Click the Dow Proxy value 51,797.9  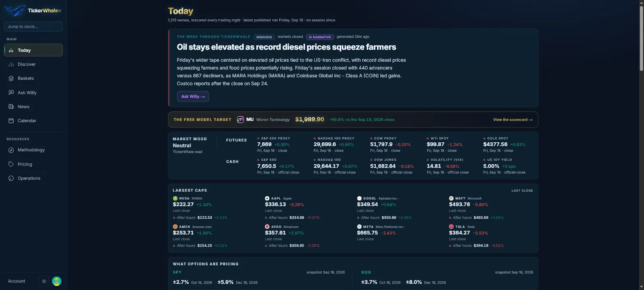[x=382, y=144]
